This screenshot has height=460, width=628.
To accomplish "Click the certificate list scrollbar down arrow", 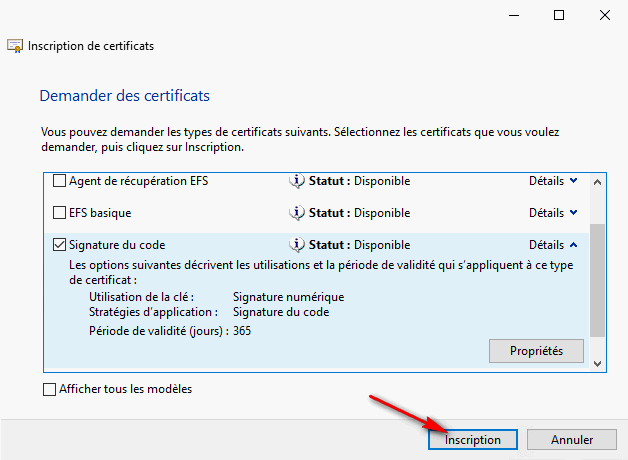I will tap(597, 363).
